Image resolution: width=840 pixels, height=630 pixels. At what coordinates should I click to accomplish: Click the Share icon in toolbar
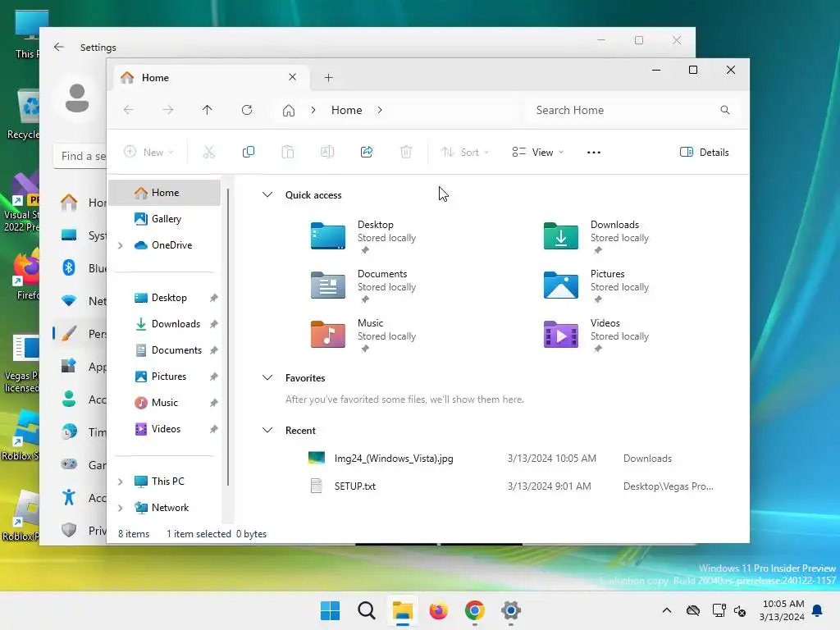367,152
